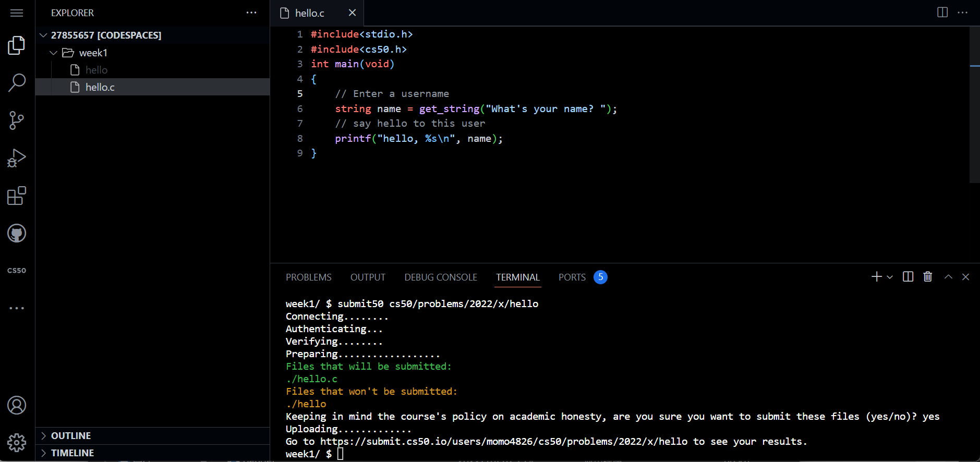Open the Manage settings gear
The height and width of the screenshot is (462, 980).
(x=17, y=442)
